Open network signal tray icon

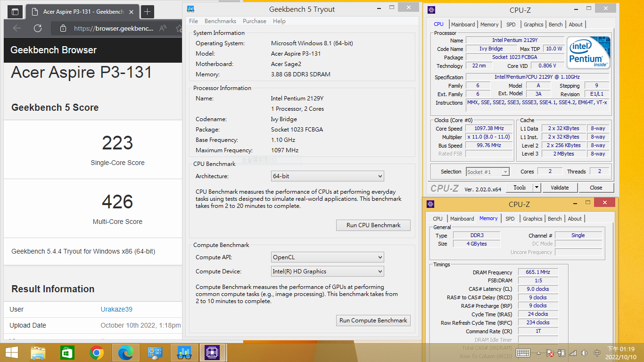(x=573, y=353)
